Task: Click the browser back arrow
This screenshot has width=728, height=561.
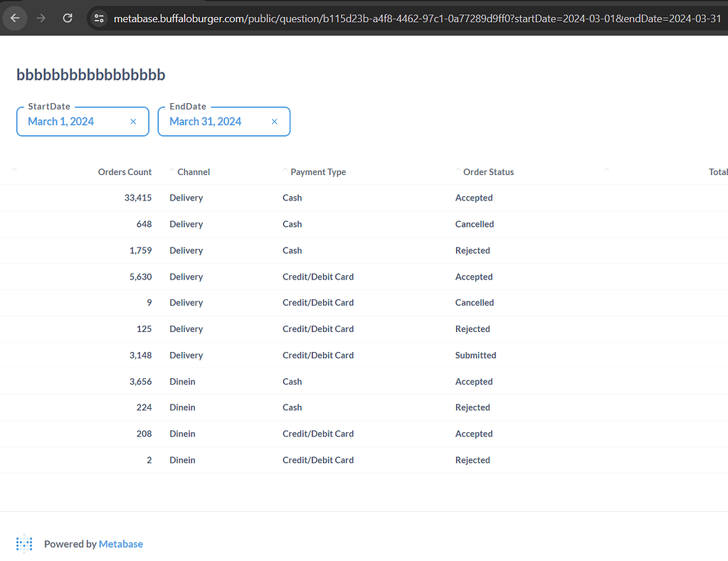Action: tap(14, 18)
